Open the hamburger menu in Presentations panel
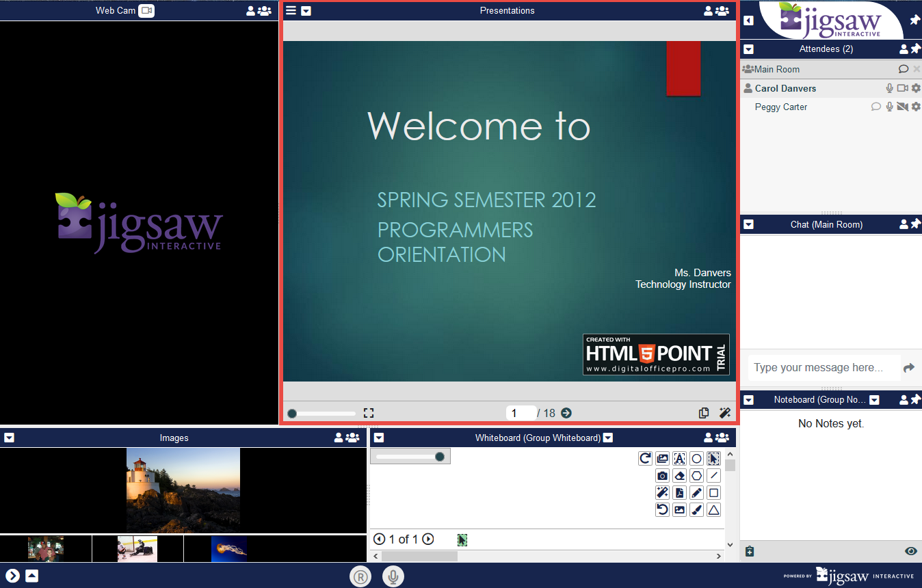This screenshot has width=922, height=588. [x=291, y=10]
